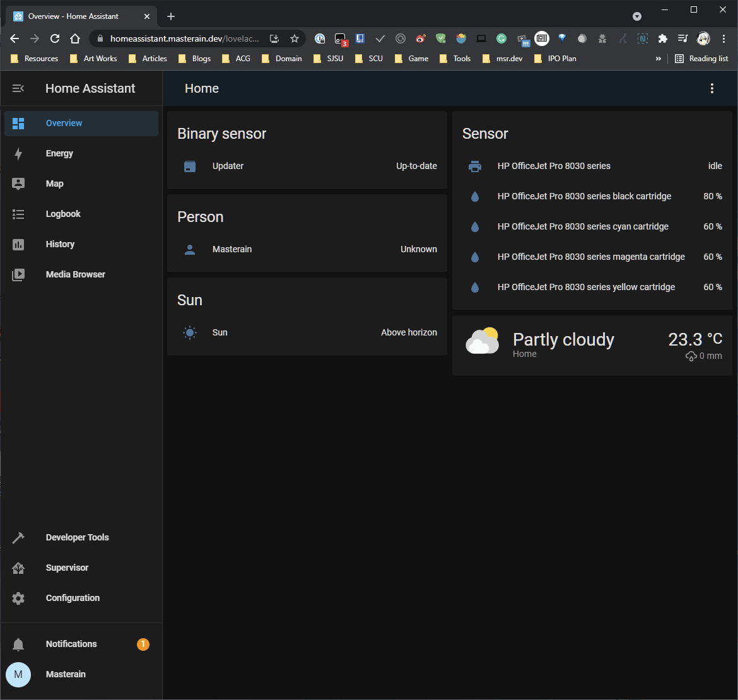The image size is (738, 700).
Task: Open the Configuration settings
Action: (73, 598)
